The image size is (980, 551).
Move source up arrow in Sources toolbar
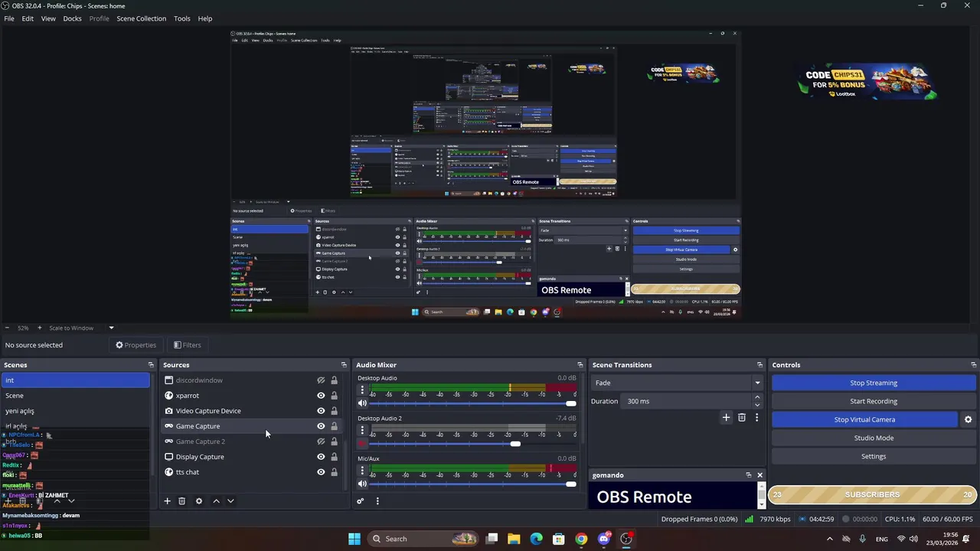click(x=216, y=501)
